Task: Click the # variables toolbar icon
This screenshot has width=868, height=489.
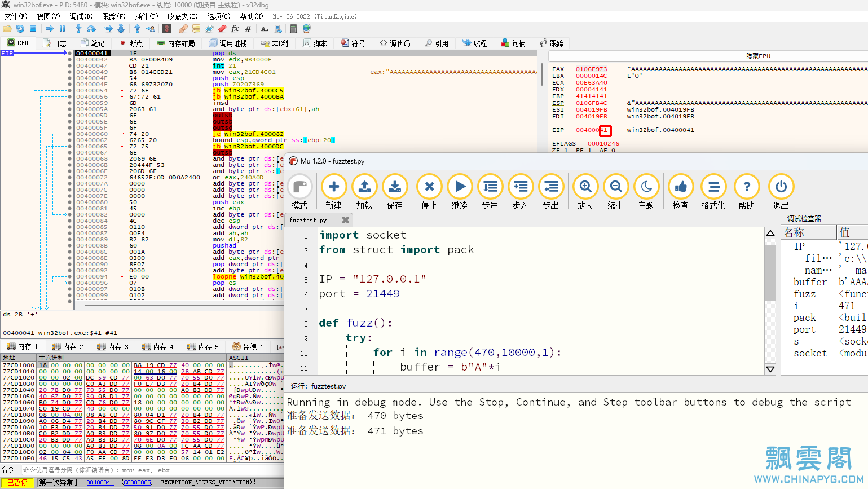Action: coord(248,28)
